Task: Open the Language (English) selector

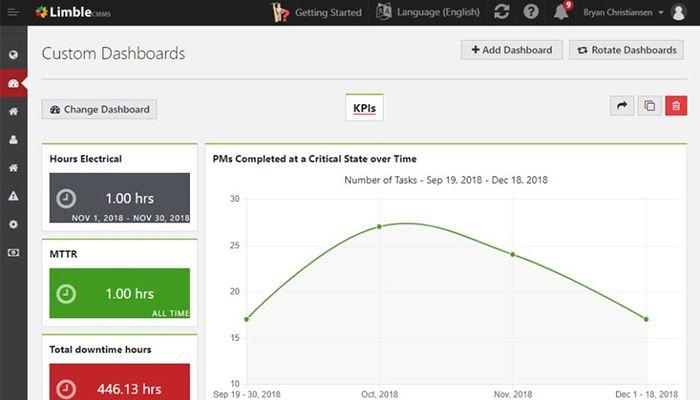Action: (x=428, y=12)
